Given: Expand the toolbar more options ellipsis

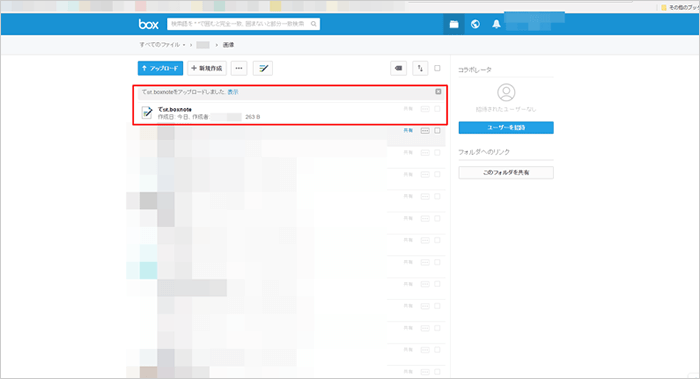Looking at the screenshot, I should [x=239, y=68].
